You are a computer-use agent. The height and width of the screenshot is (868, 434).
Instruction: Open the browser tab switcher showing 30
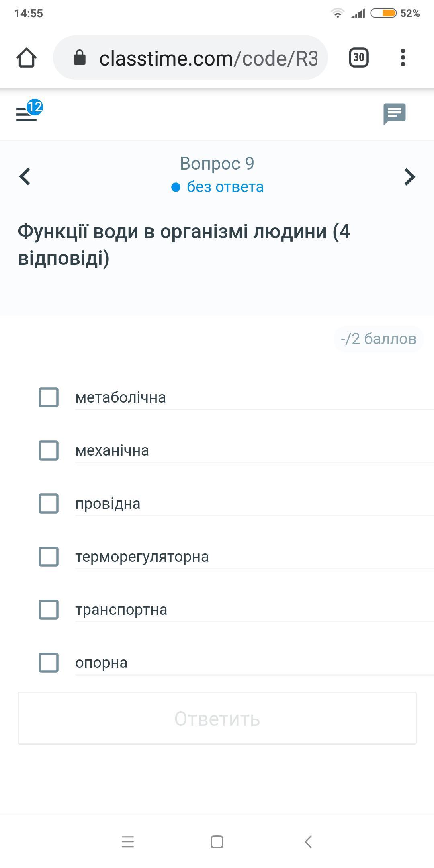click(x=358, y=57)
